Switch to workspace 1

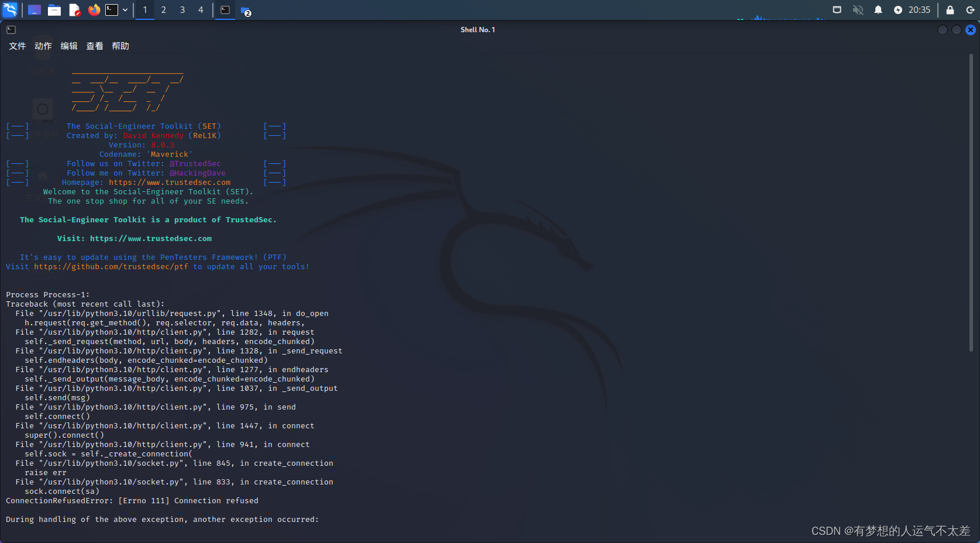145,10
